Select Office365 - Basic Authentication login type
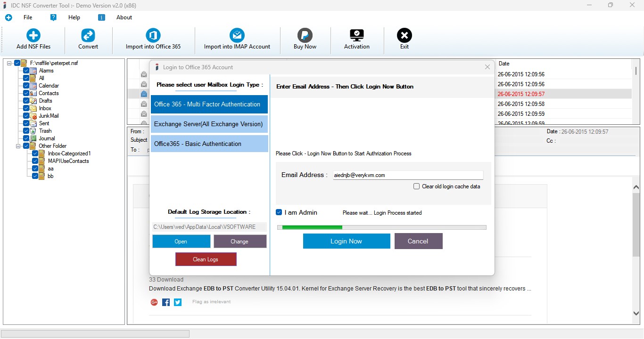 pos(209,144)
